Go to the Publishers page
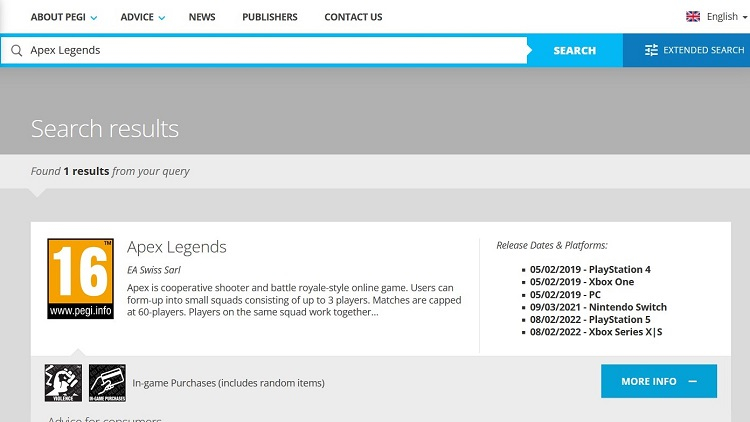Viewport: 750px width, 422px height. 270,17
